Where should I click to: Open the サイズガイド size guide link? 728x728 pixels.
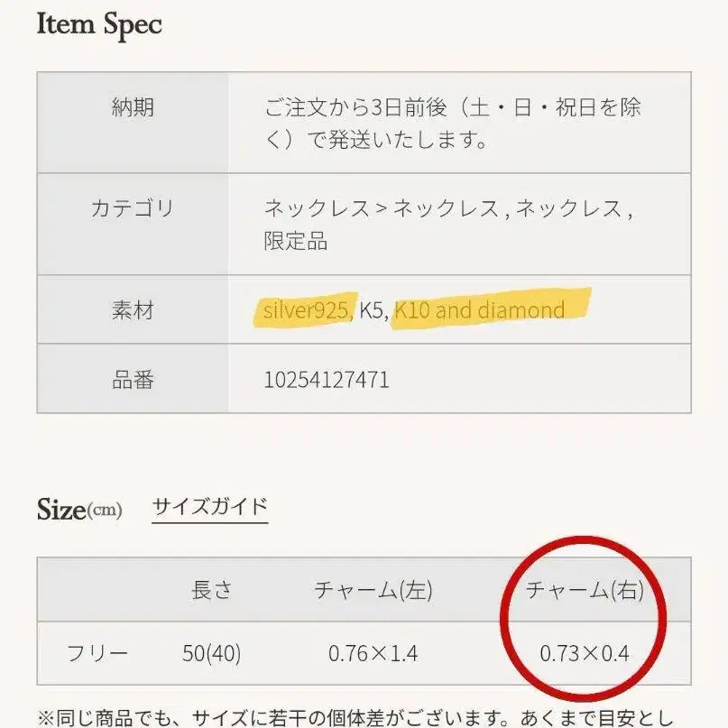tap(209, 506)
